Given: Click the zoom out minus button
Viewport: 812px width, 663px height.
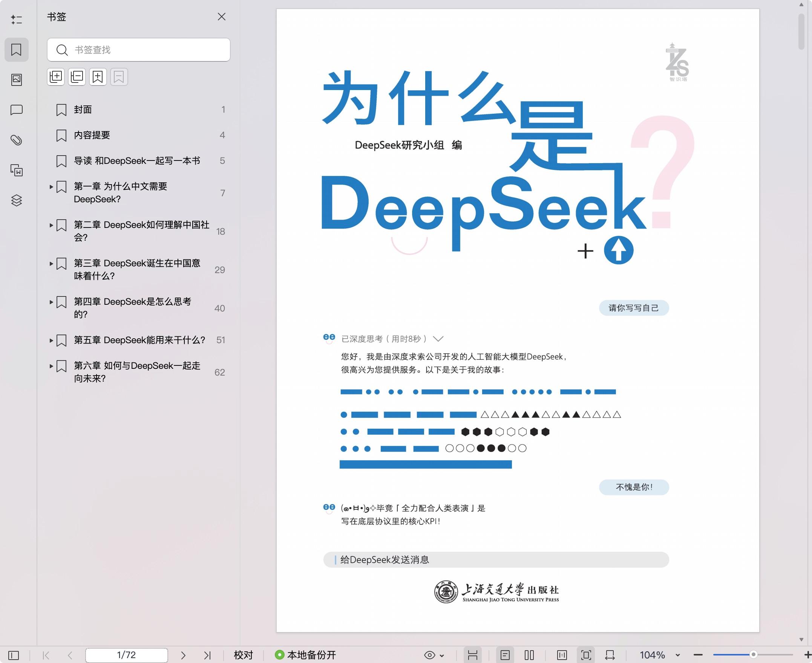Looking at the screenshot, I should click(698, 655).
